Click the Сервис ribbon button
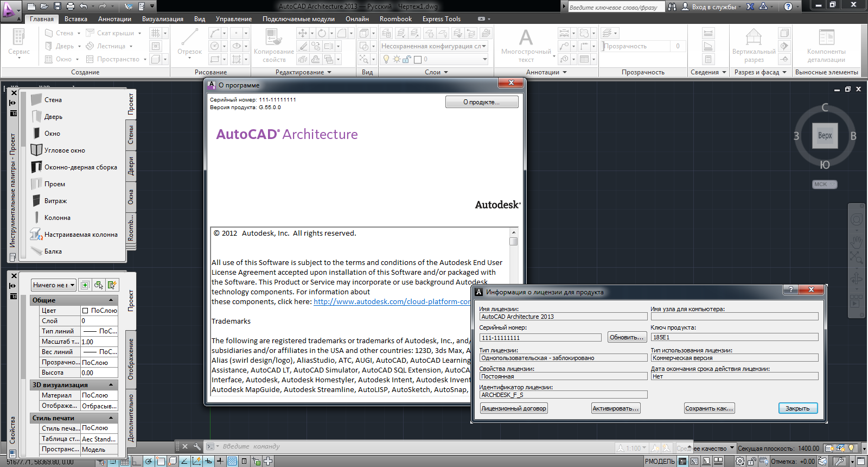 tap(19, 42)
